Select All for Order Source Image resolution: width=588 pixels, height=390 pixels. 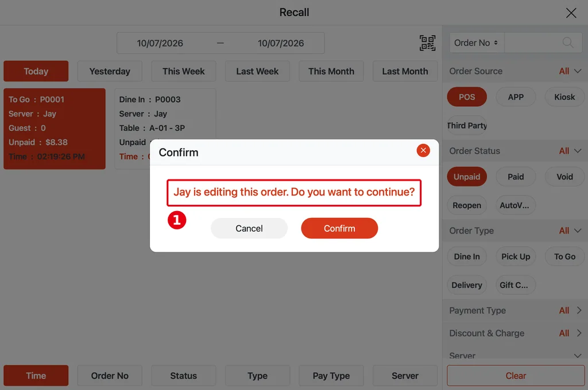coord(564,71)
